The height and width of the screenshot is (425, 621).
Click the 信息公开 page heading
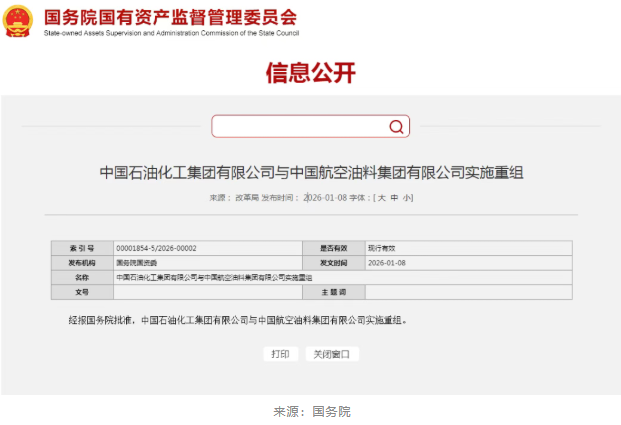pos(310,73)
